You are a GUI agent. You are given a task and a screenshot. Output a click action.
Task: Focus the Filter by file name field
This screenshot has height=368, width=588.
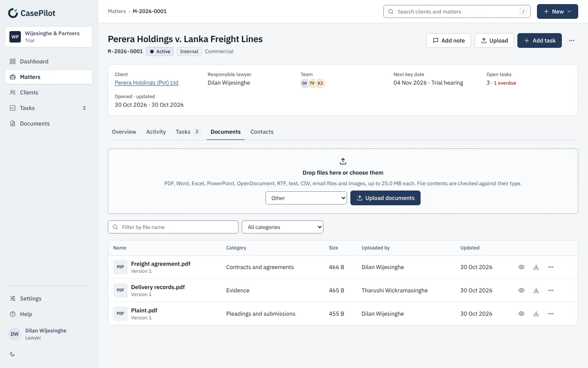tap(173, 227)
